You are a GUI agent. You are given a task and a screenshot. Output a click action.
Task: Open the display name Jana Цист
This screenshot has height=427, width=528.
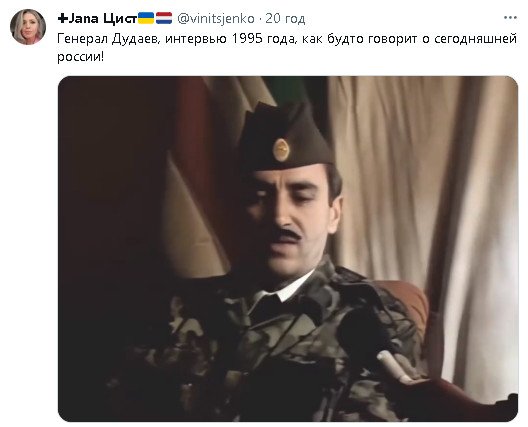(x=97, y=19)
